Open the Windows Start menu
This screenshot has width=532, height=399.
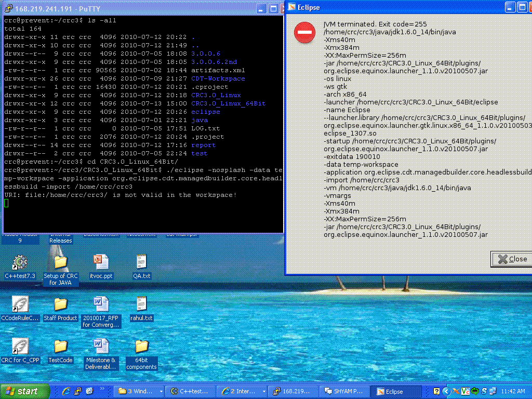point(25,391)
